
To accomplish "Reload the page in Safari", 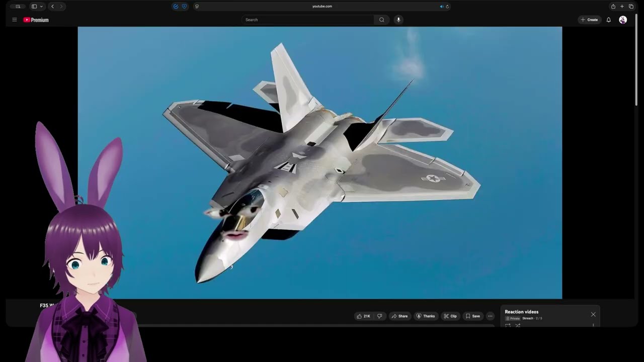I will (x=447, y=7).
